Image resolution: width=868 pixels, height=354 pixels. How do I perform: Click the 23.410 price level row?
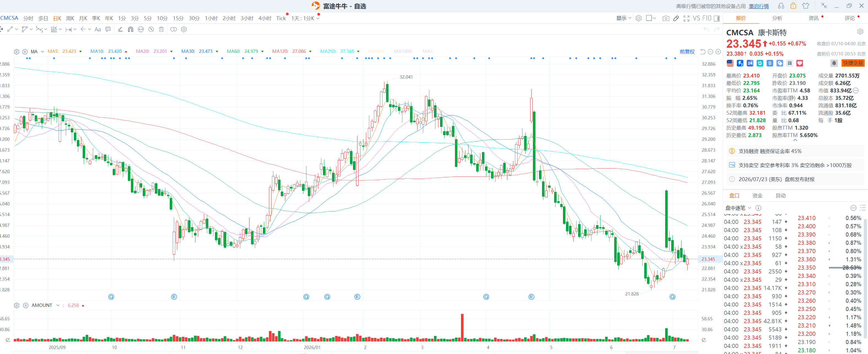coord(829,218)
